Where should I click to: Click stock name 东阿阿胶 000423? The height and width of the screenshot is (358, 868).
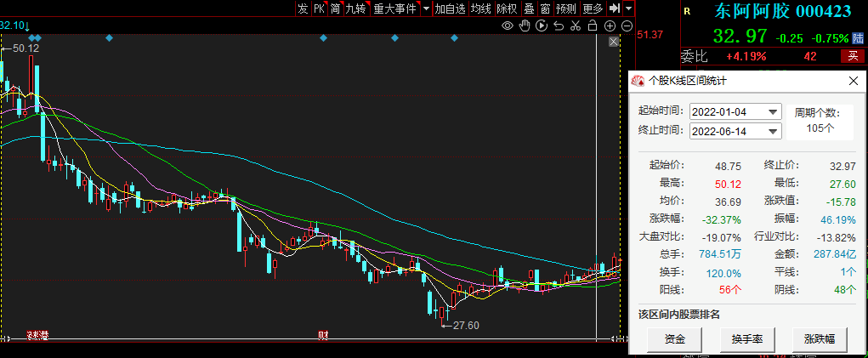pyautogui.click(x=782, y=10)
